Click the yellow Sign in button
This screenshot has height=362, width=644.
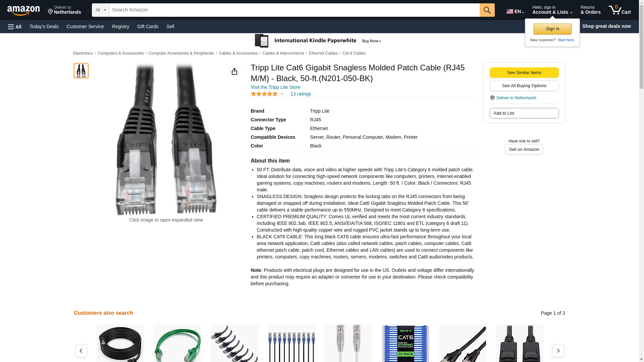tap(552, 29)
